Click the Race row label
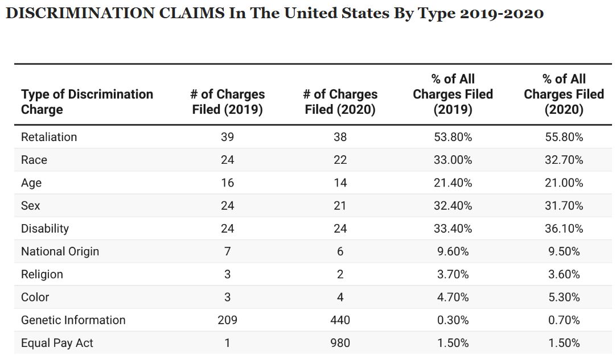 34,160
